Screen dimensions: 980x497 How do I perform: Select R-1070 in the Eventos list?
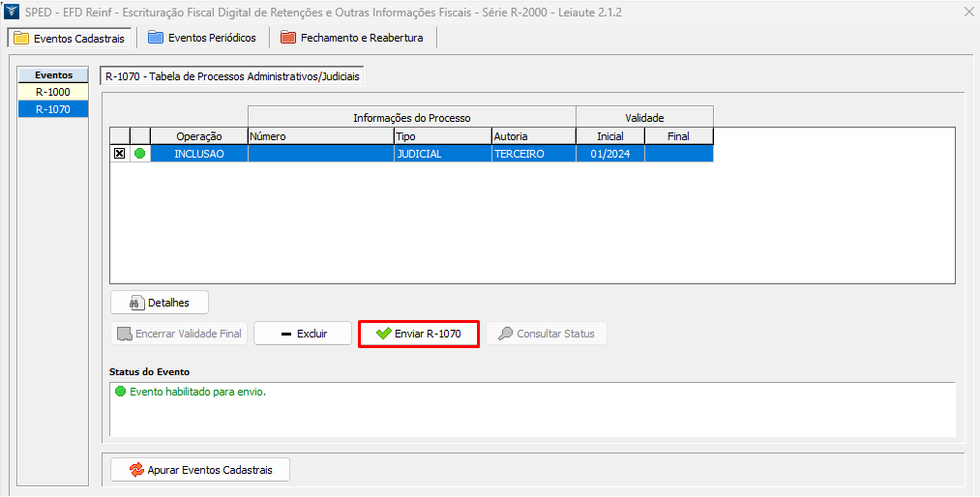click(53, 109)
